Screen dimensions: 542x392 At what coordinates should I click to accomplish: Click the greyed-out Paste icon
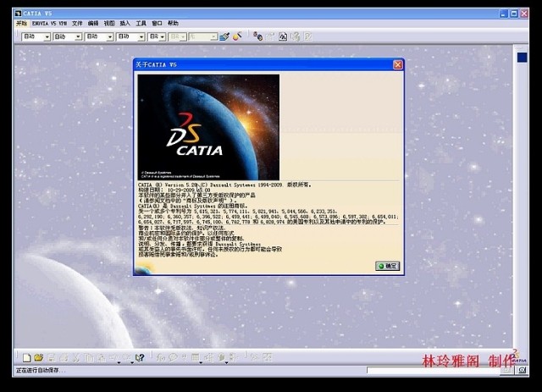pyautogui.click(x=102, y=358)
